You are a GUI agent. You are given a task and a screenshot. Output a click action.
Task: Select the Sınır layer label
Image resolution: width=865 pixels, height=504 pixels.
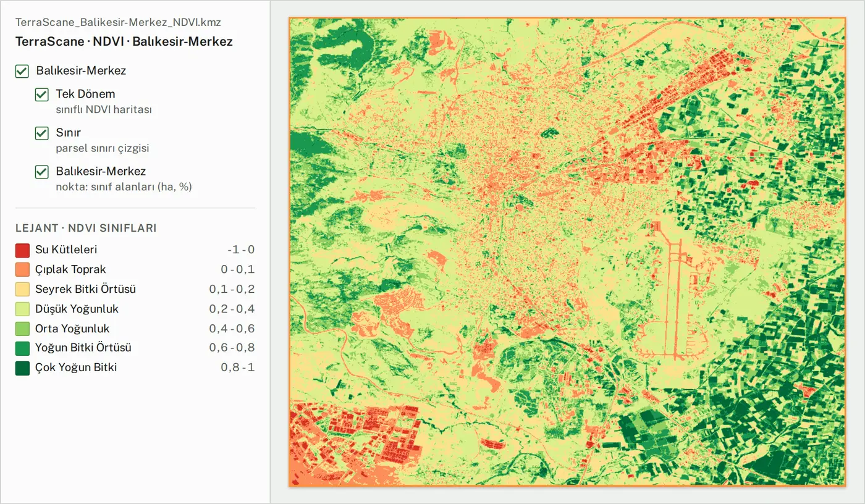coord(68,132)
